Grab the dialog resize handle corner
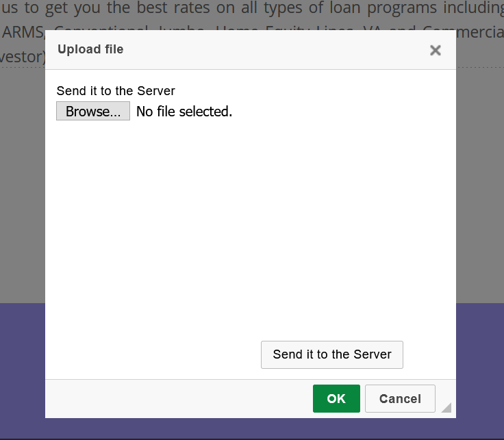Screen dimensions: 504x440 click(x=446, y=408)
